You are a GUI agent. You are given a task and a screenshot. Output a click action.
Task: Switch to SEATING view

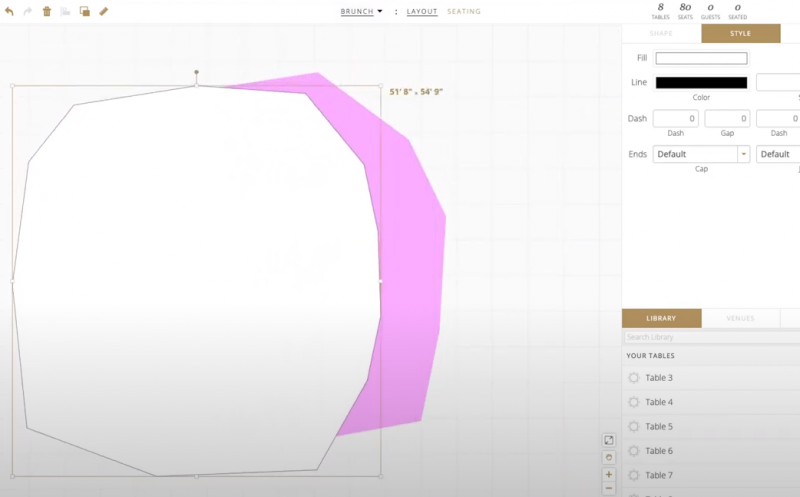pos(463,11)
